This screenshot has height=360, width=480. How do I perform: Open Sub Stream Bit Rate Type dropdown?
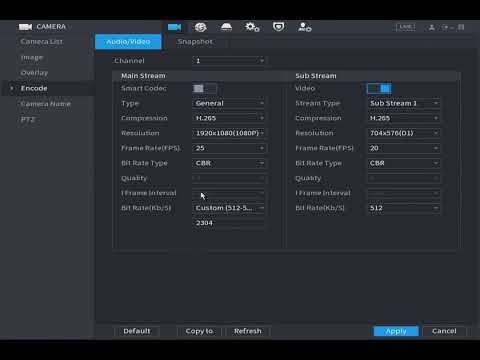tap(404, 163)
